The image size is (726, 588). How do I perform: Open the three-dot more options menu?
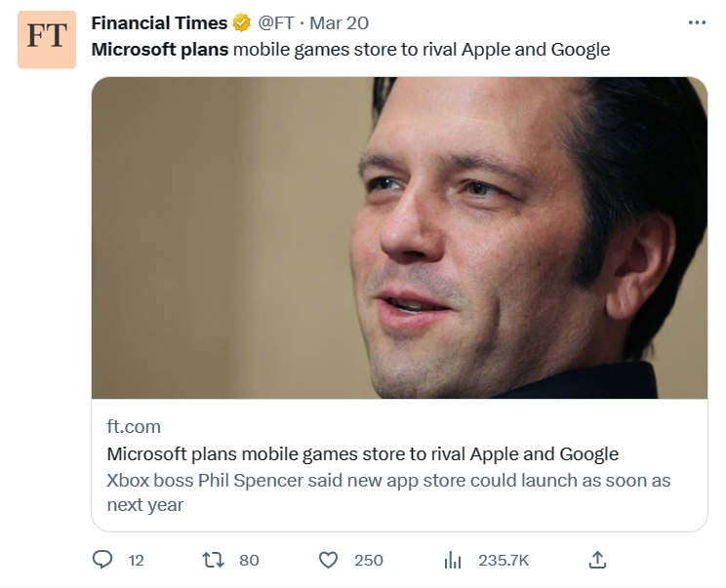pos(696,22)
